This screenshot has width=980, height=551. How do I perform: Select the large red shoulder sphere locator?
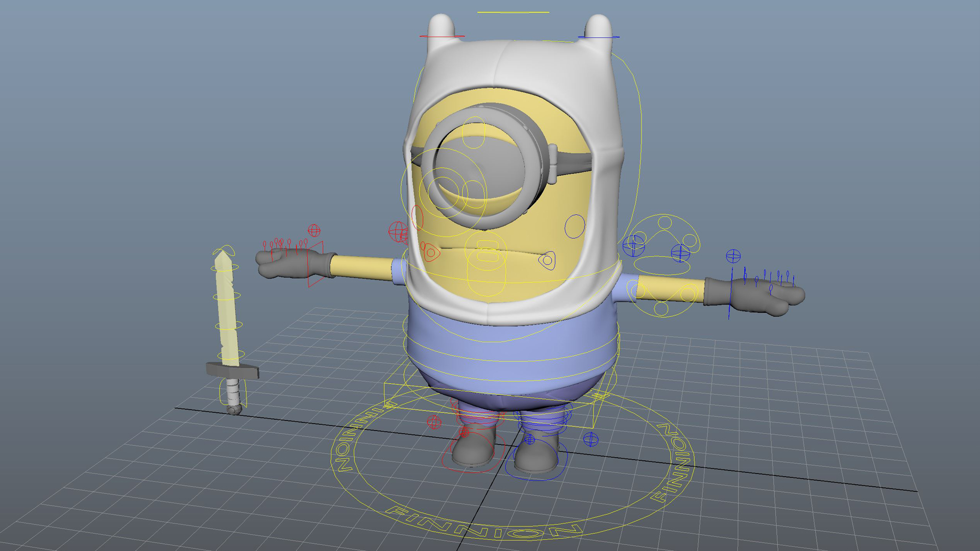point(398,232)
